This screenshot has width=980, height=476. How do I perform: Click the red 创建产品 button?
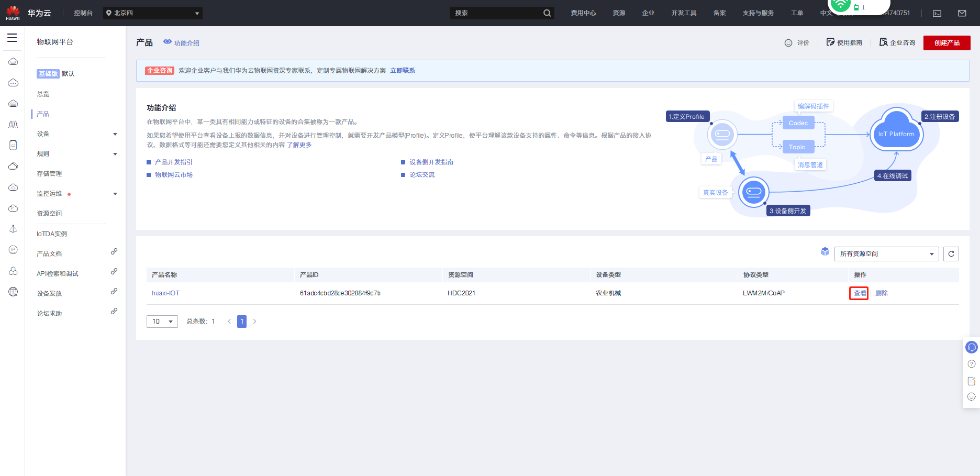(947, 43)
